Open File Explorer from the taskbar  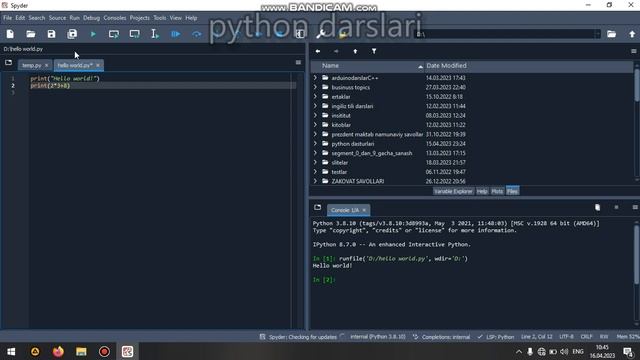tap(81, 351)
